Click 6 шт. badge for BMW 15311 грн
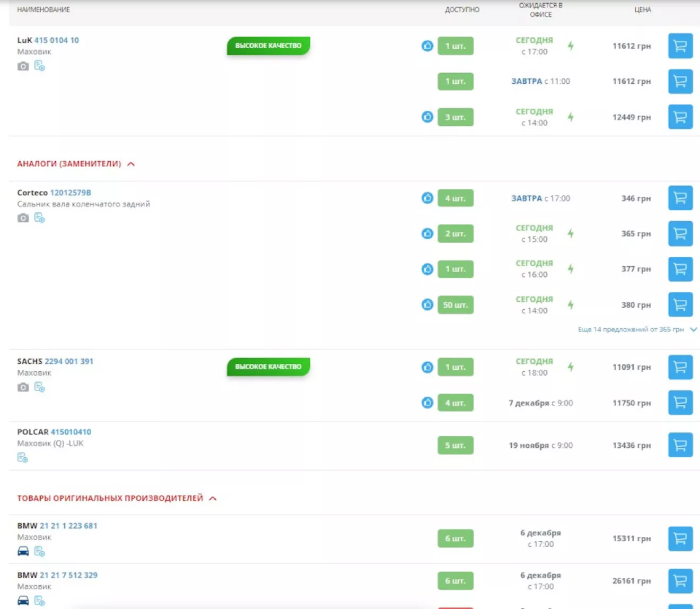This screenshot has width=700, height=609. pos(456,538)
